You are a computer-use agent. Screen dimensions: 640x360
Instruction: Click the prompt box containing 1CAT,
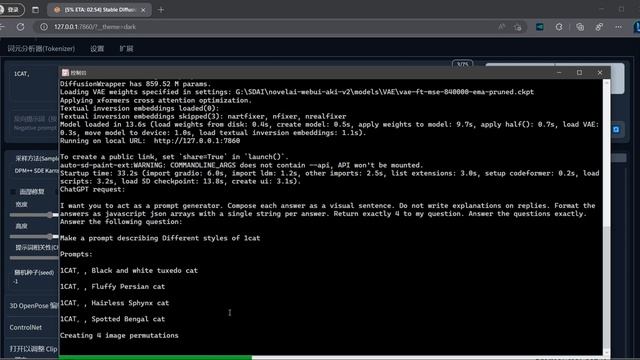coord(34,84)
